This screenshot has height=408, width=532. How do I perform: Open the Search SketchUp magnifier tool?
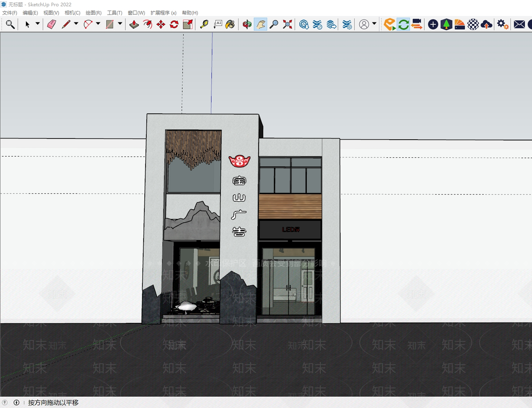click(x=10, y=24)
